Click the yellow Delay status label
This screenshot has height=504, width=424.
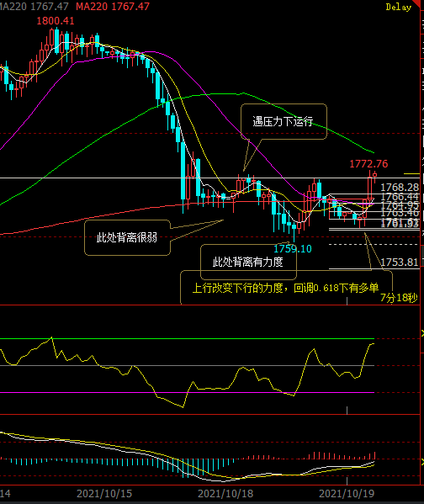point(398,7)
